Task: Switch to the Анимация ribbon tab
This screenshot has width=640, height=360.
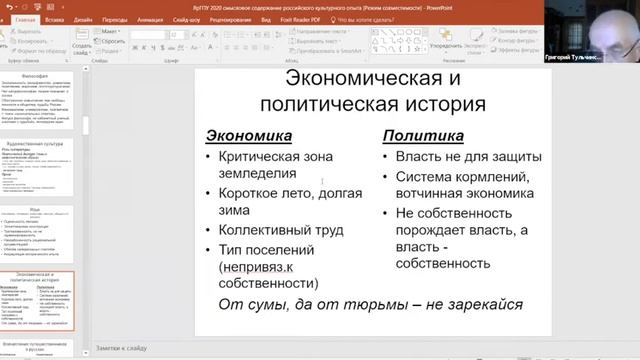Action: pos(150,20)
